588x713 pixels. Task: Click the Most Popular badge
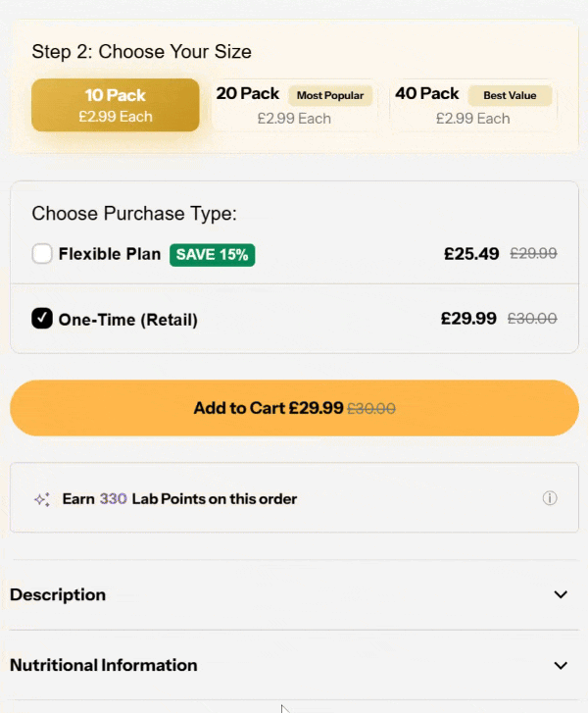[x=330, y=95]
